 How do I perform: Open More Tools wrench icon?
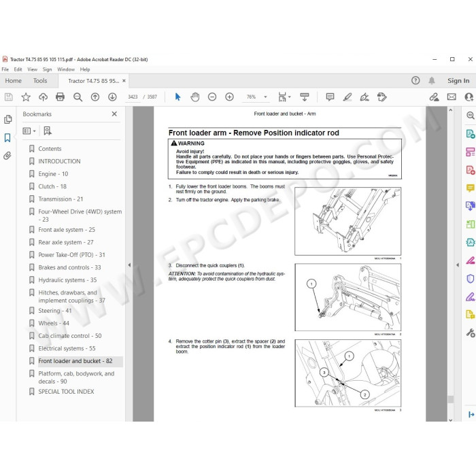(x=471, y=333)
